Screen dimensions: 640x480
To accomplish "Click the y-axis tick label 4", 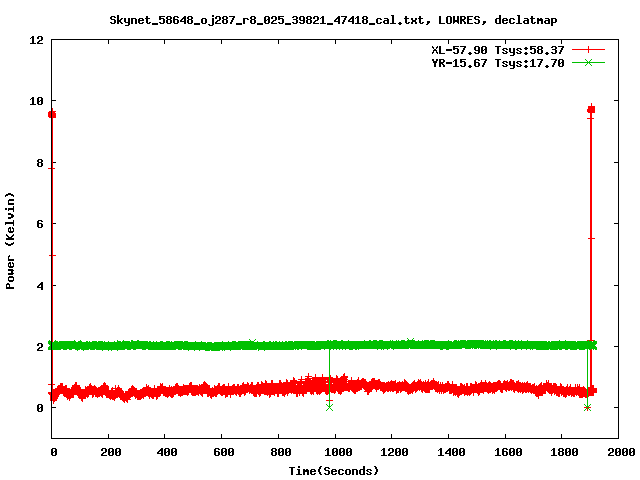I will 40,286.
